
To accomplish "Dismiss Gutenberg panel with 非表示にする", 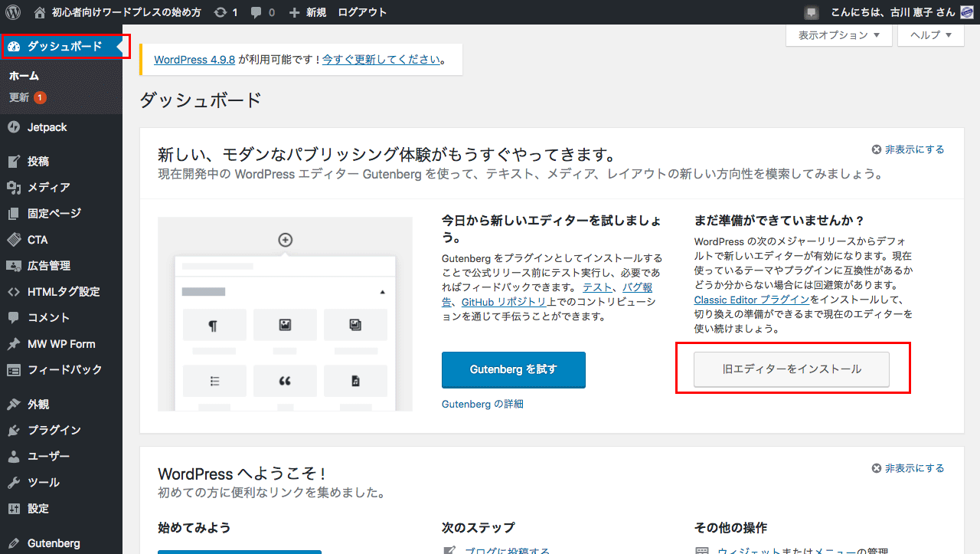I will 908,149.
